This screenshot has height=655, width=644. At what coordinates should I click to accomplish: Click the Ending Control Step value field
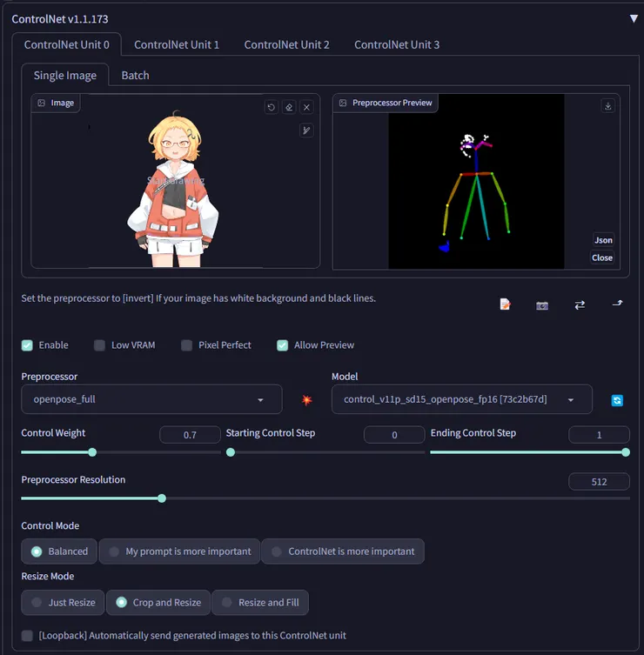click(x=599, y=435)
